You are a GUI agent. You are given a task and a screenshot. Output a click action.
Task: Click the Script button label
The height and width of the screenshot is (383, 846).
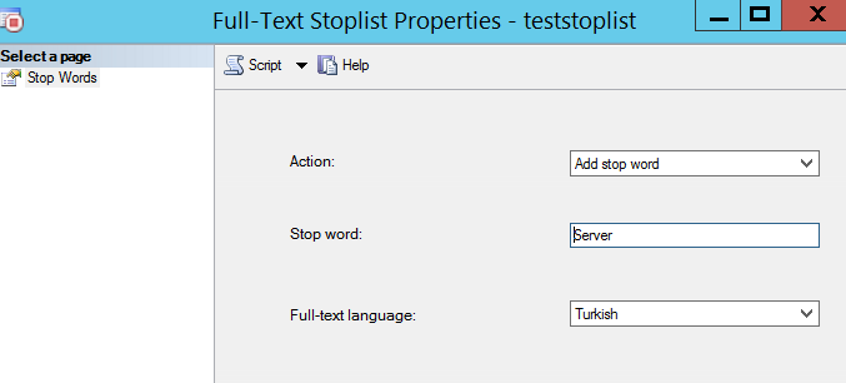pos(265,65)
